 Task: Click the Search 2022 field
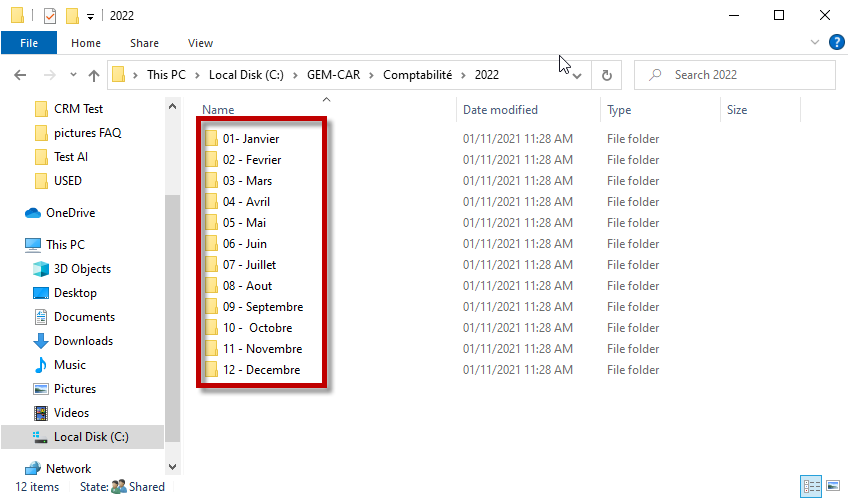pos(735,75)
